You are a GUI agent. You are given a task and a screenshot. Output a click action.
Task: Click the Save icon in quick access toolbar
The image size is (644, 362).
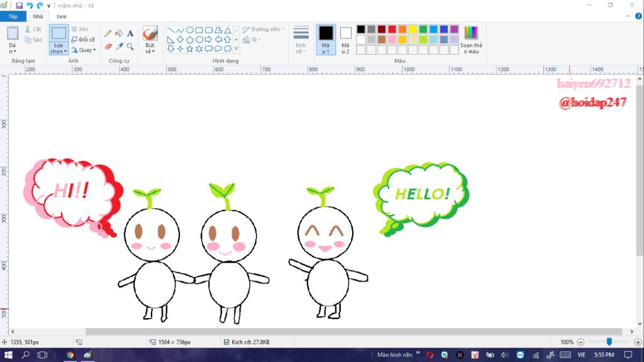click(x=19, y=5)
